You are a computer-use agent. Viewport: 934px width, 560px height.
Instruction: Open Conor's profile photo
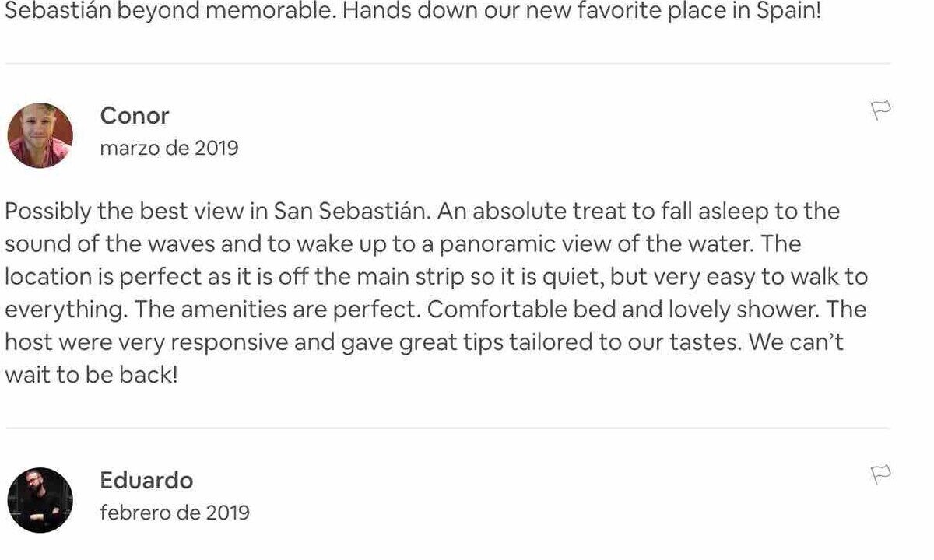pos(40,135)
